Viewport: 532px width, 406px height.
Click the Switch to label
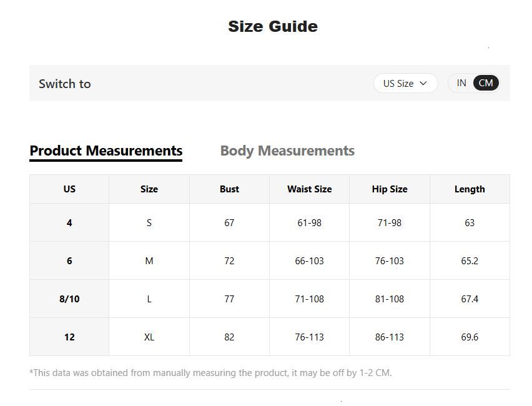click(65, 84)
